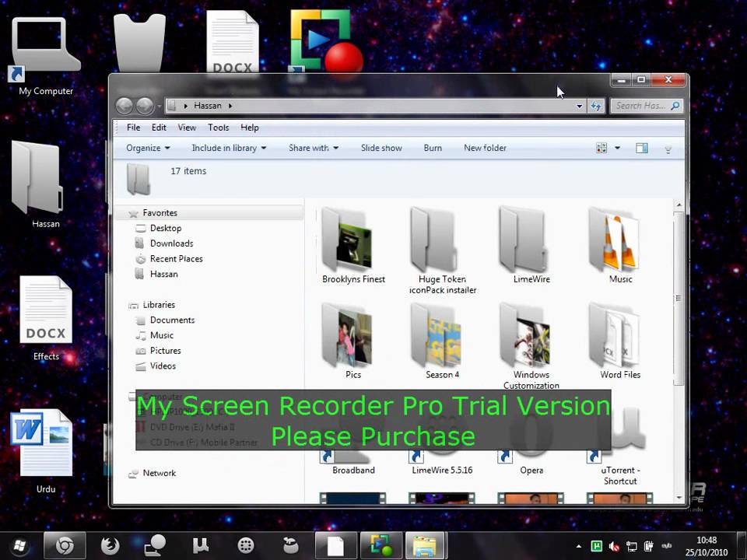
Task: Select Music library in sidebar
Action: (x=162, y=335)
